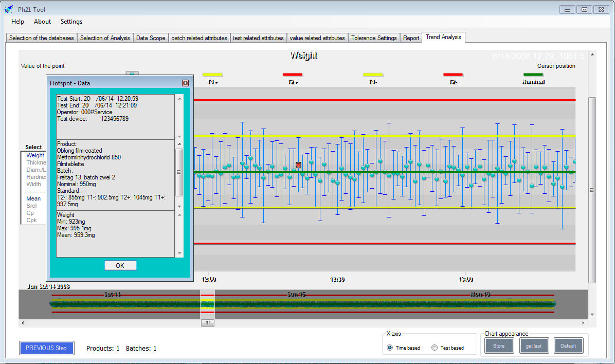The height and width of the screenshot is (364, 615).
Task: Click the red T2+ legend marker
Action: [x=293, y=75]
